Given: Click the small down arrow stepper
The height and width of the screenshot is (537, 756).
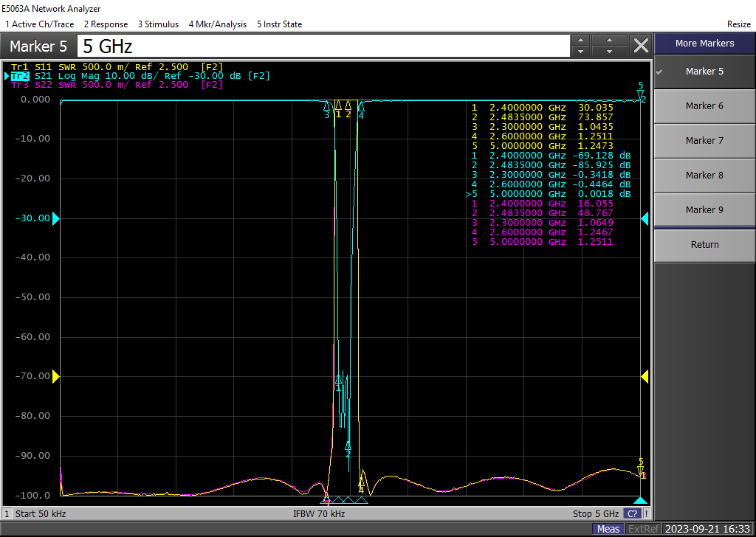Looking at the screenshot, I should [581, 52].
